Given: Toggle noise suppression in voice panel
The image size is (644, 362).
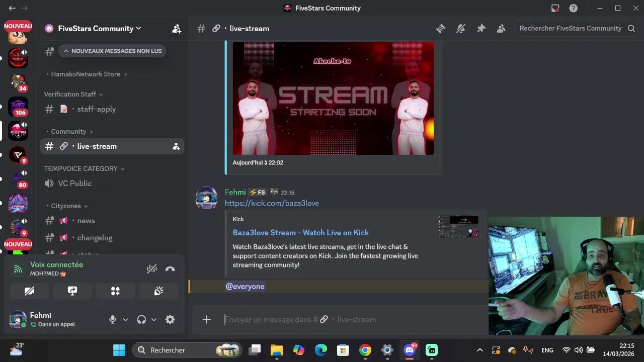Looking at the screenshot, I should click(x=152, y=269).
